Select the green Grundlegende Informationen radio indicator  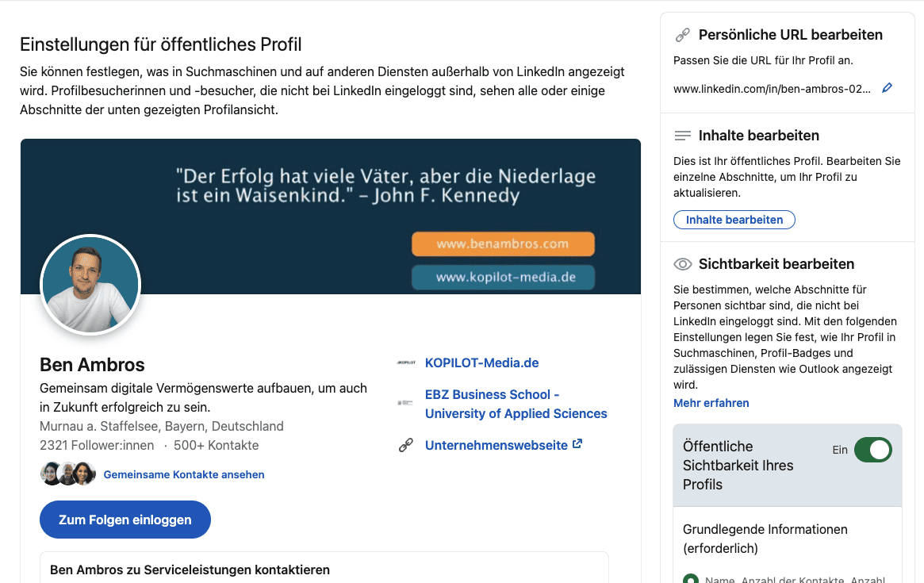[x=690, y=579]
